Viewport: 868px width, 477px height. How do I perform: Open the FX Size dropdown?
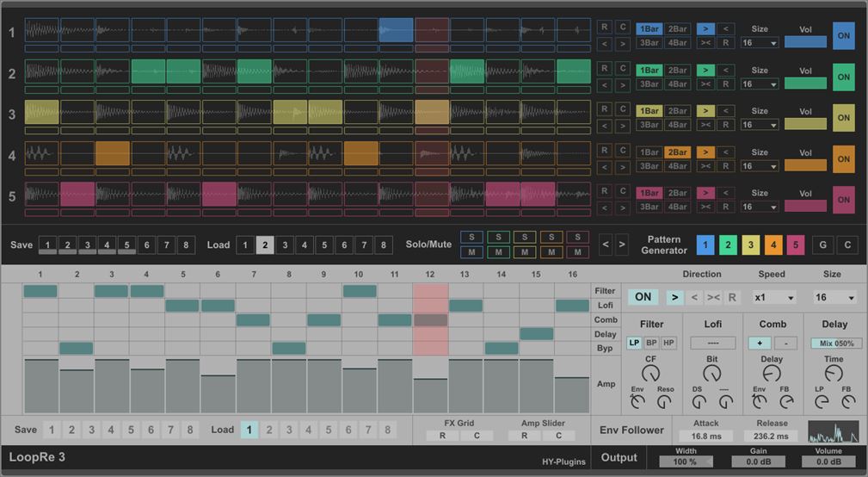pos(833,297)
